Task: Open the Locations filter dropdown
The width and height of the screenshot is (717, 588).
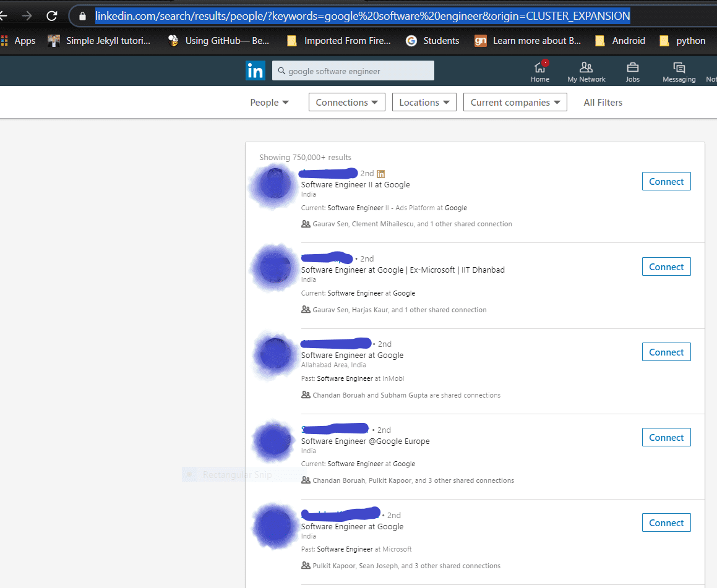Action: [424, 103]
